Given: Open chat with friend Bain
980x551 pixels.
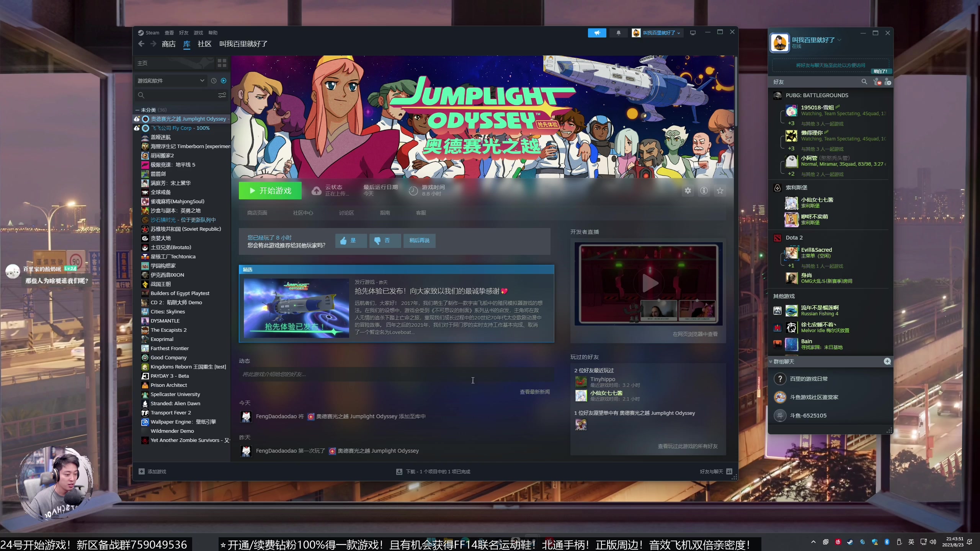Looking at the screenshot, I should [x=830, y=344].
